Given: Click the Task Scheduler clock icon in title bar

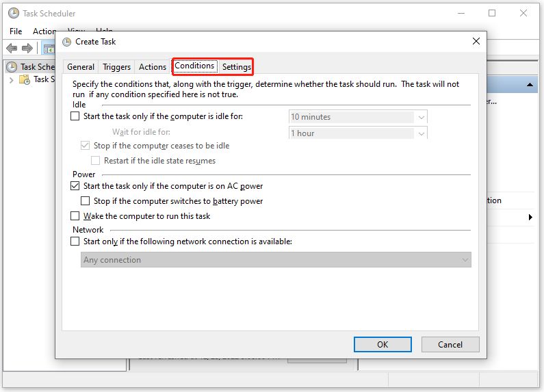Looking at the screenshot, I should click(x=14, y=13).
